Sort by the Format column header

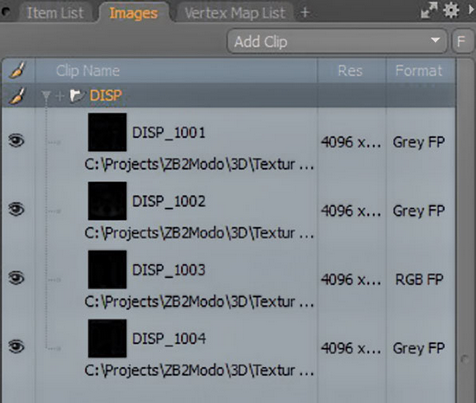[x=419, y=71]
